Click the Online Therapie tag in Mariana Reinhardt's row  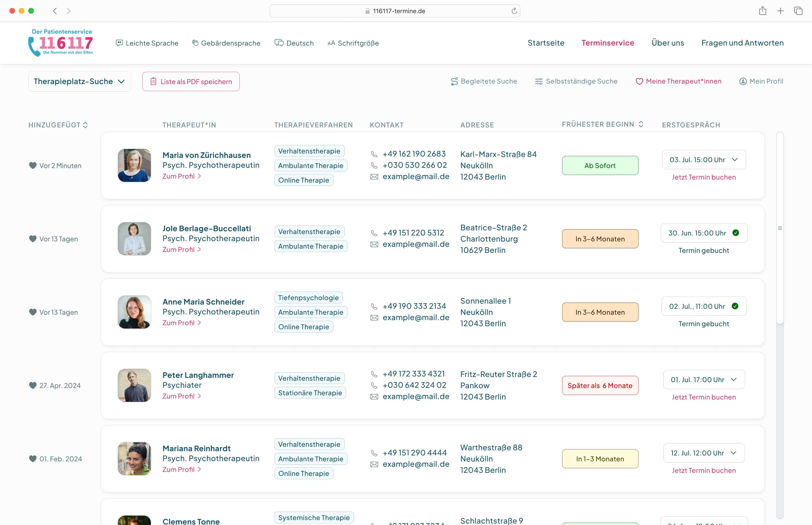coord(304,474)
